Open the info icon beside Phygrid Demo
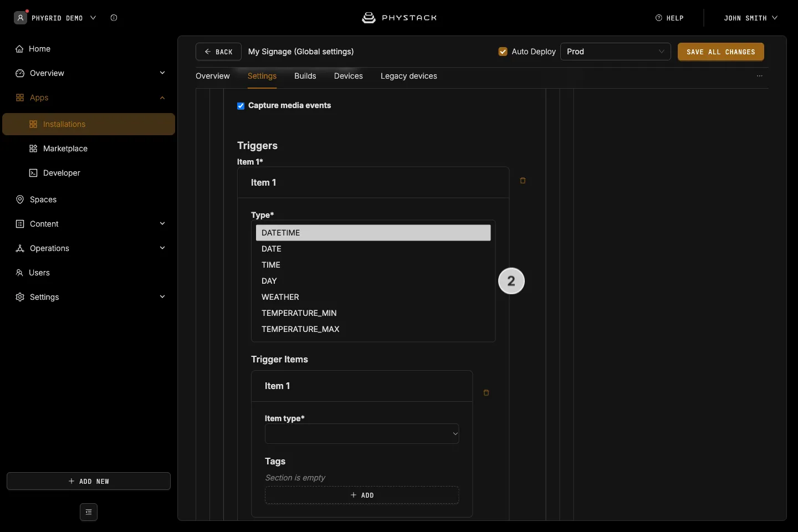This screenshot has height=532, width=798. 114,18
